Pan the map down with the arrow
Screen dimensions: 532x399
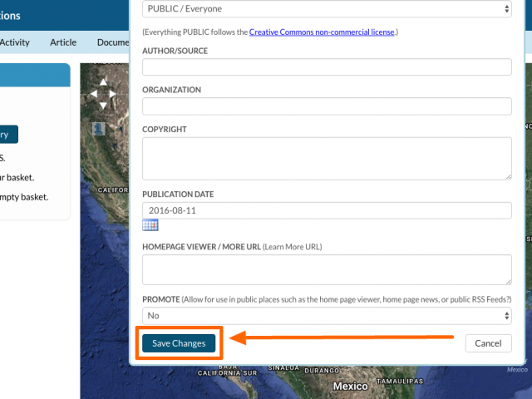coord(103,105)
